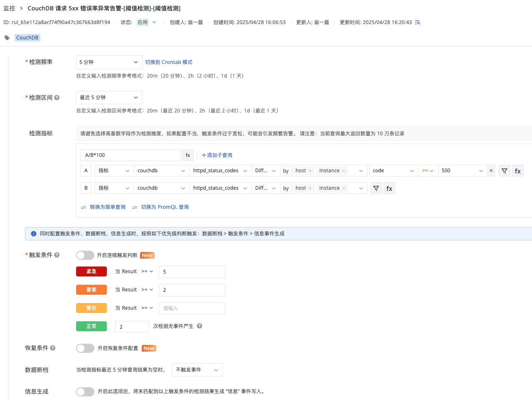The height and width of the screenshot is (401, 532).
Task: Open the 检测频率 5 分钟 dropdown
Action: 109,62
